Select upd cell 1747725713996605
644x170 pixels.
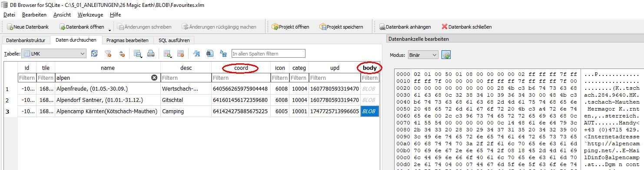334,111
